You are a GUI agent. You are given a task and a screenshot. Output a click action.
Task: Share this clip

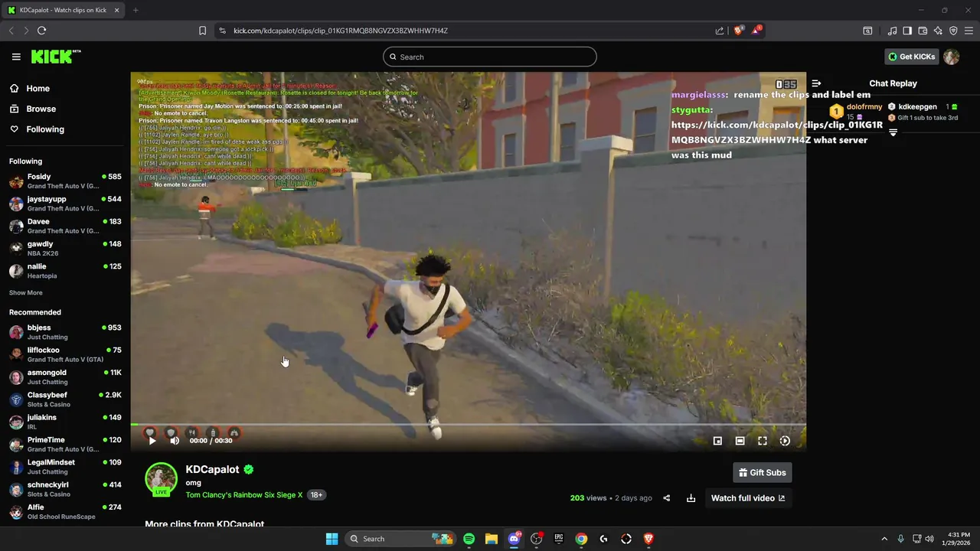click(x=666, y=498)
